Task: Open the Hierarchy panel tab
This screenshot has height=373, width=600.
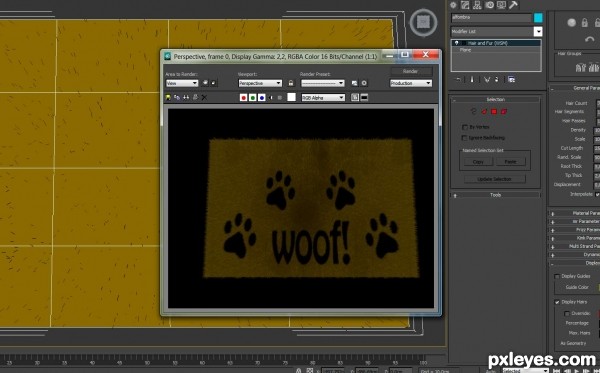Action: [x=477, y=5]
